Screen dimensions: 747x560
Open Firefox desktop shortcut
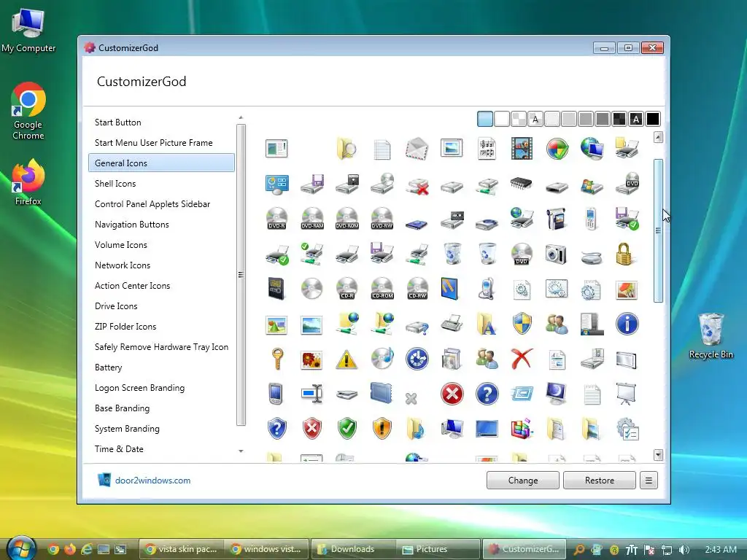28,182
